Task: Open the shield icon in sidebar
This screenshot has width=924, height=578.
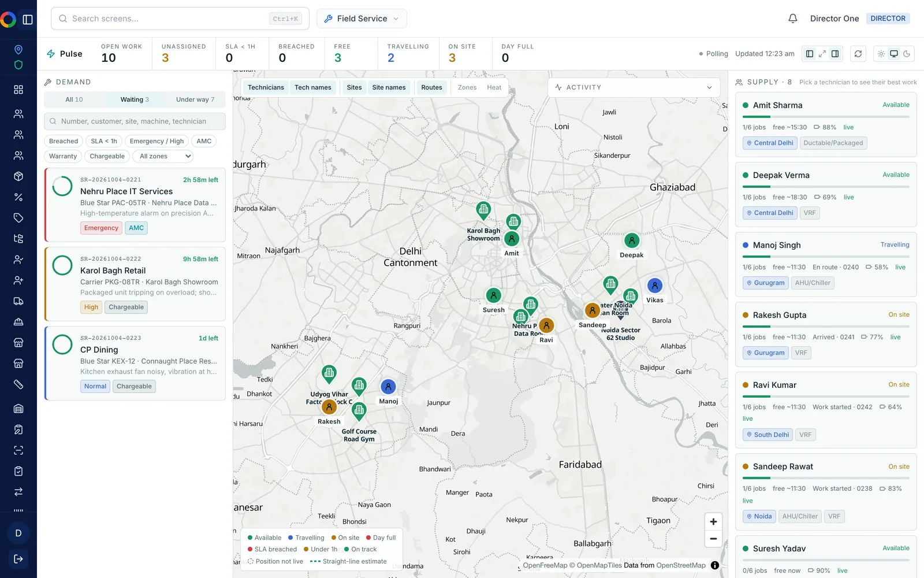Action: tap(18, 65)
